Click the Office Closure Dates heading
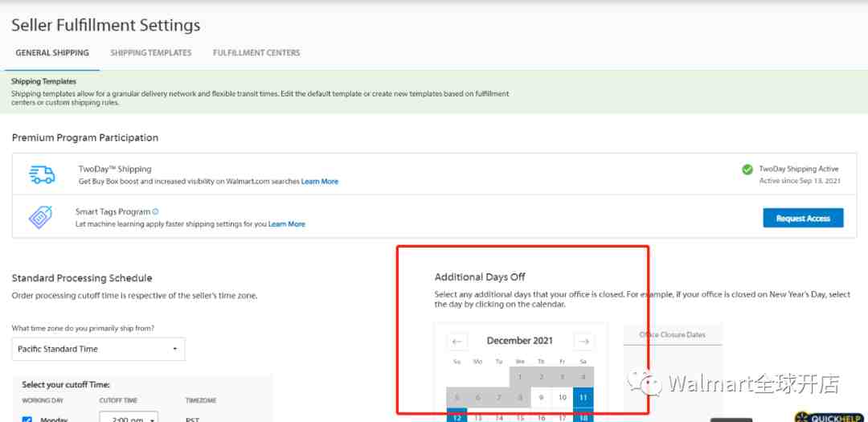The width and height of the screenshot is (868, 422). [672, 335]
